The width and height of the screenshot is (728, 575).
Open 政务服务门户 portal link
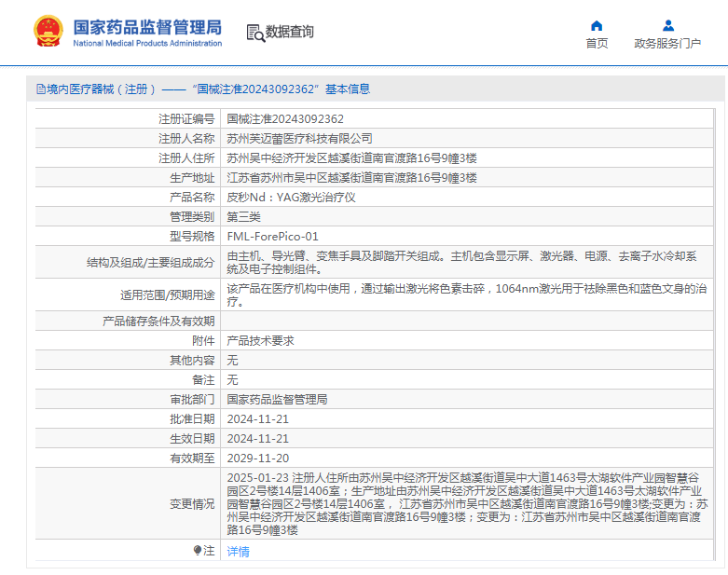click(667, 43)
